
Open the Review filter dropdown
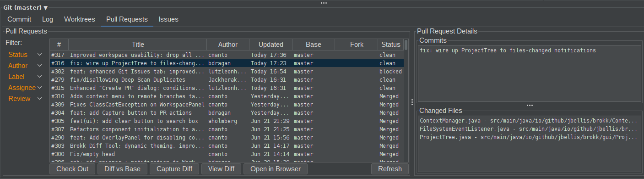pos(25,99)
